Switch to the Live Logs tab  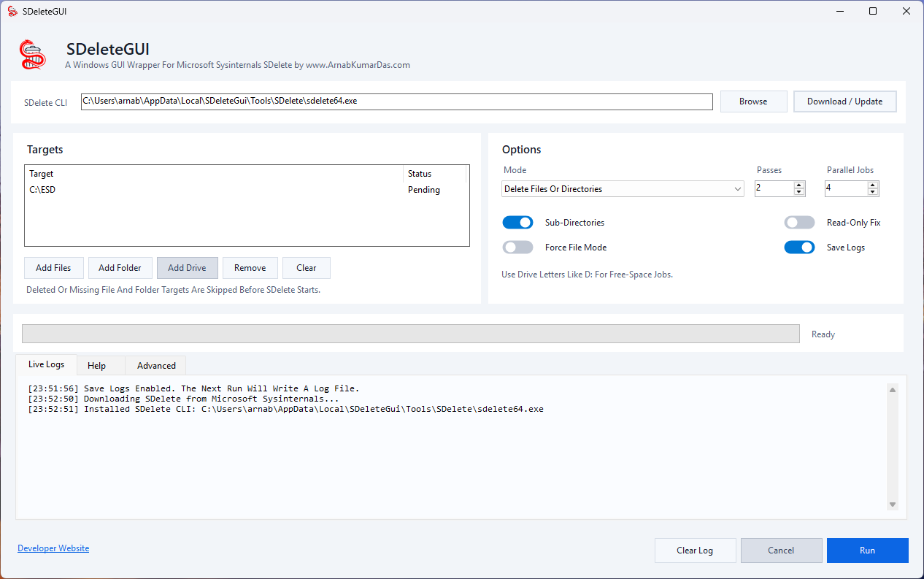pos(46,364)
